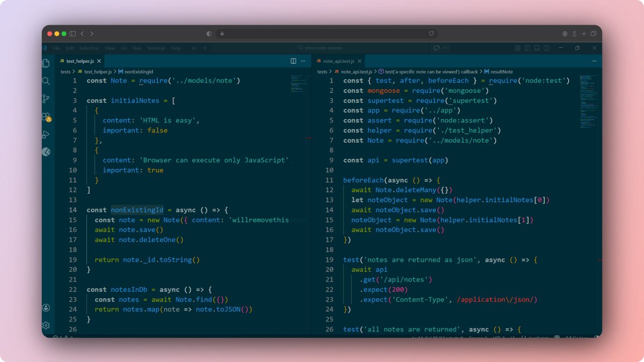Open the Source Control view
Image resolution: width=644 pixels, height=362 pixels.
(x=46, y=99)
